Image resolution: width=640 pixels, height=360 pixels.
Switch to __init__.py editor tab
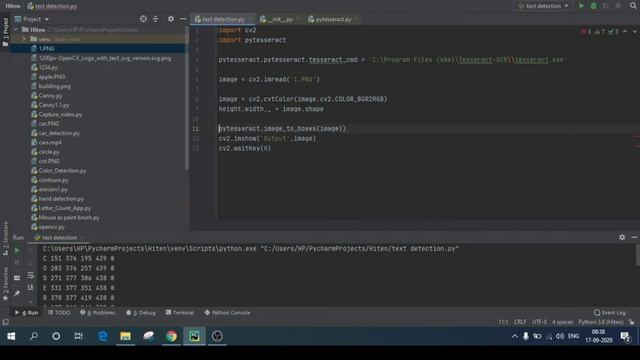[280, 19]
